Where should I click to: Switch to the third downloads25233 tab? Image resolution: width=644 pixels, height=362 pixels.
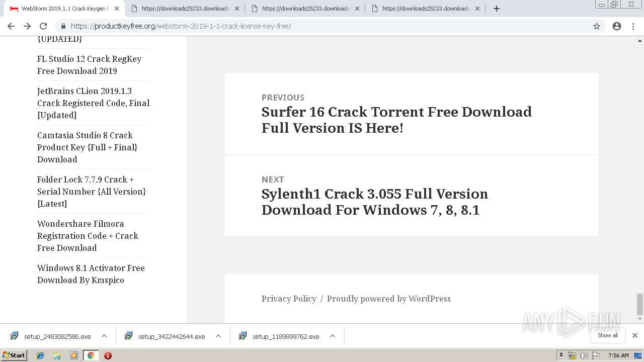[x=305, y=9]
